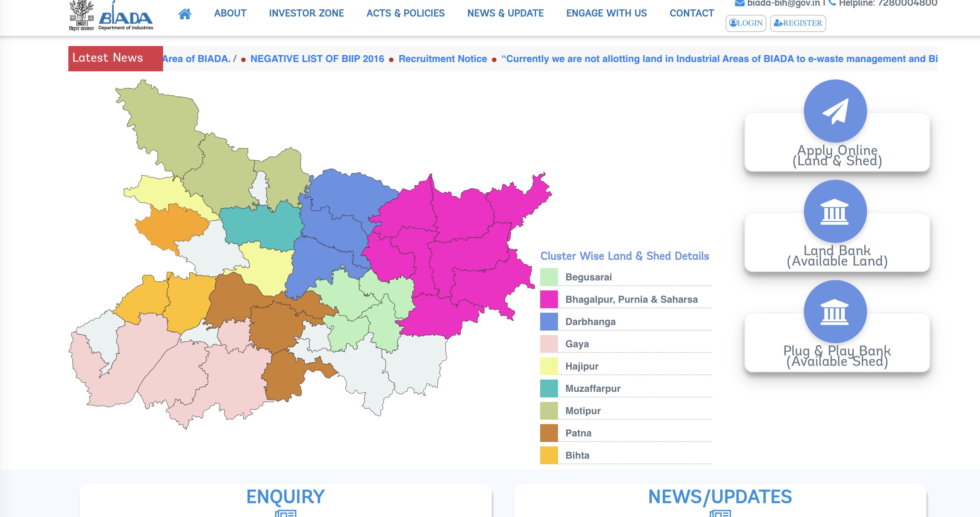This screenshot has height=517, width=980.
Task: Open NEGATIVE LIST OF BIIP 2016 news link
Action: pyautogui.click(x=317, y=59)
